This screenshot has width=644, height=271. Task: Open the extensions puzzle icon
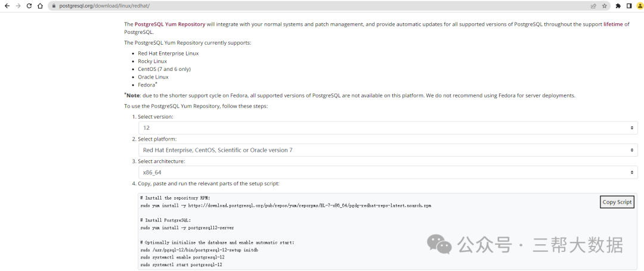(618, 6)
